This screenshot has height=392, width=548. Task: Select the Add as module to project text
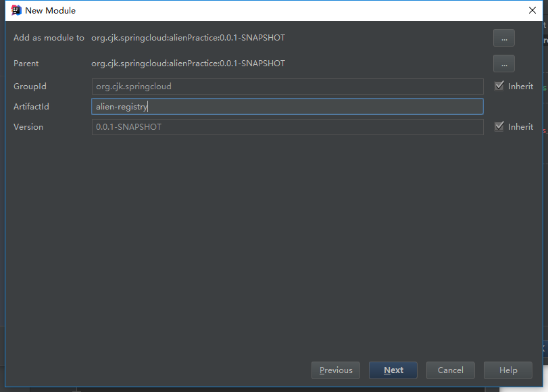pyautogui.click(x=188, y=38)
